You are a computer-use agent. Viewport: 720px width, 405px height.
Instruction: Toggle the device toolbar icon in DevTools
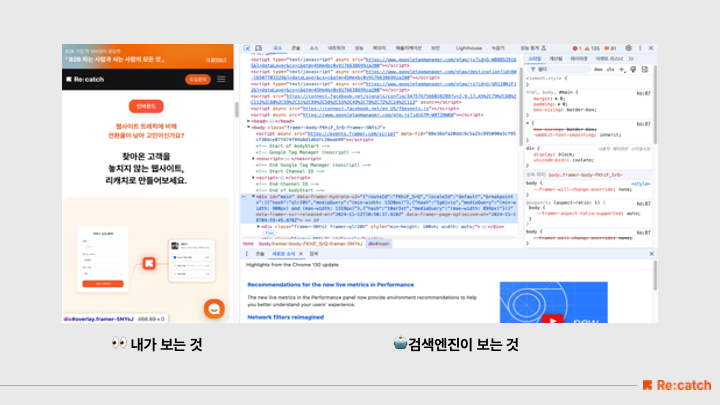pos(259,48)
